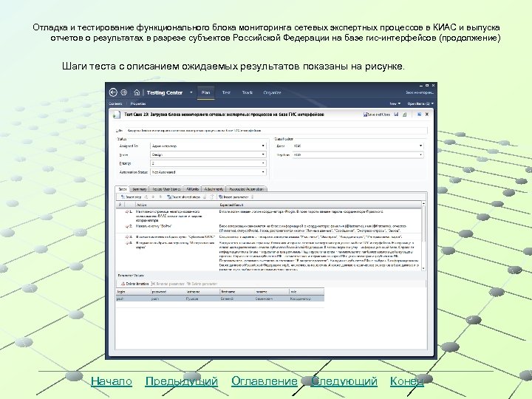Viewport: 532px width, 399px height.
Task: Click the password column header
Action: tap(168, 292)
